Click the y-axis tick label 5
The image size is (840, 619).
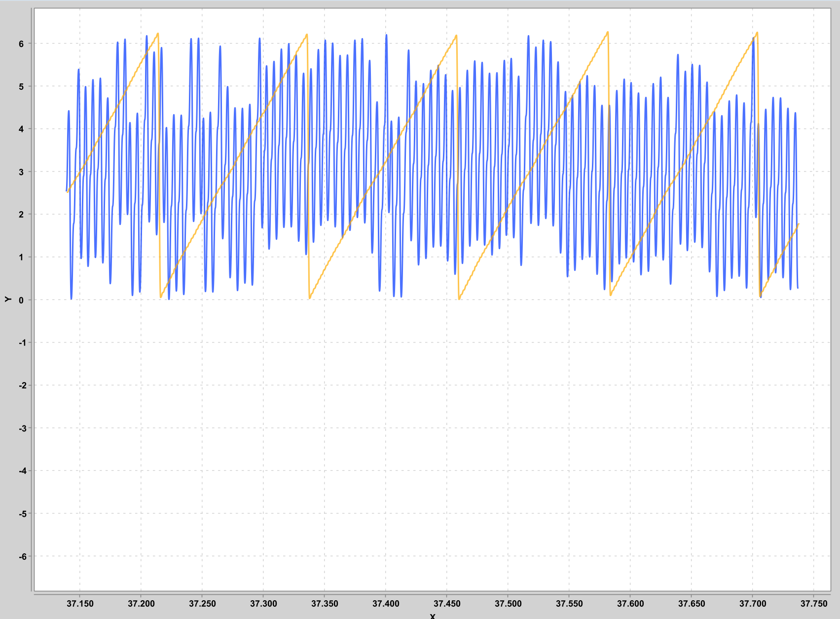click(21, 86)
